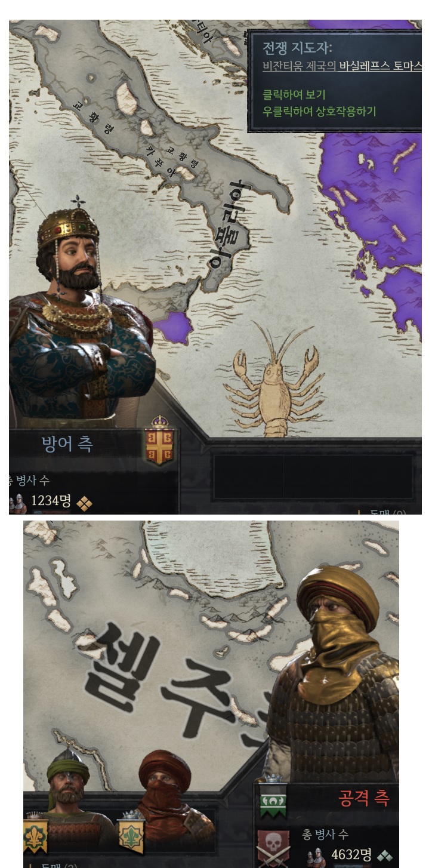Click the green-turbaned ally's fleur-de-lis banner
Image resolution: width=432 pixels, height=868 pixels.
(35, 834)
